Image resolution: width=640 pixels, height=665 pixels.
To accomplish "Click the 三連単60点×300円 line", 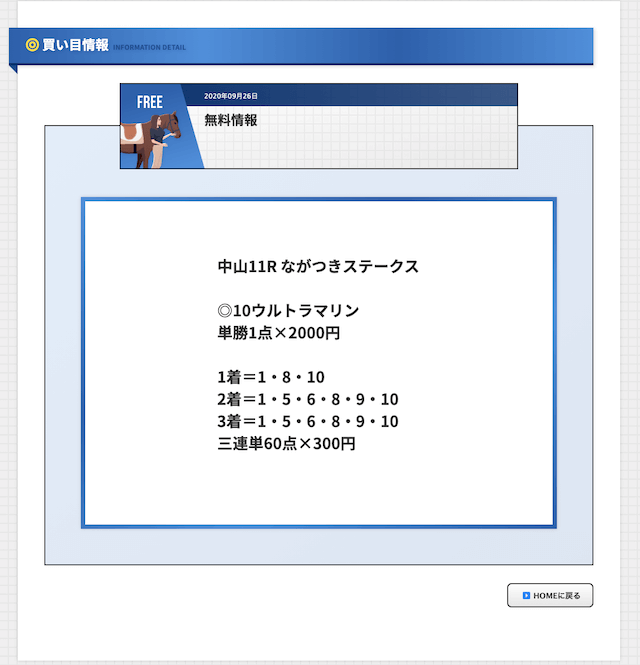I will [x=286, y=444].
